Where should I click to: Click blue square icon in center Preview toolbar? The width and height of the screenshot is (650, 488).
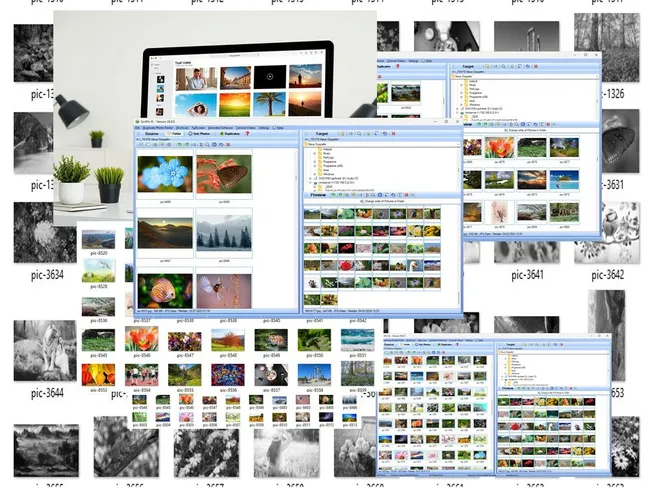coord(380,195)
